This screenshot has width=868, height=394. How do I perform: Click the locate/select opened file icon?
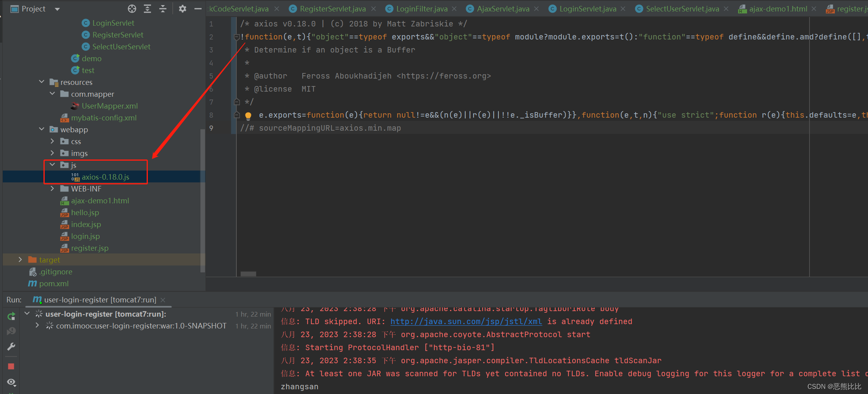coord(132,9)
